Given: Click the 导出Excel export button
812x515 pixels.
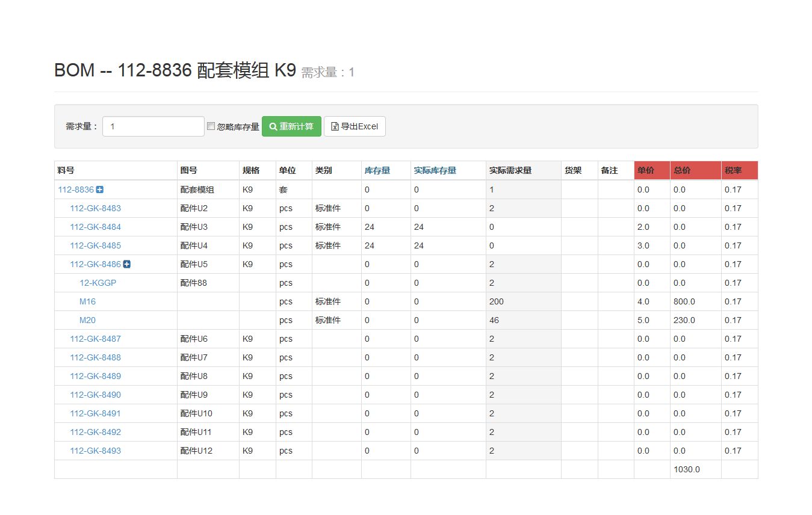Looking at the screenshot, I should pos(355,126).
